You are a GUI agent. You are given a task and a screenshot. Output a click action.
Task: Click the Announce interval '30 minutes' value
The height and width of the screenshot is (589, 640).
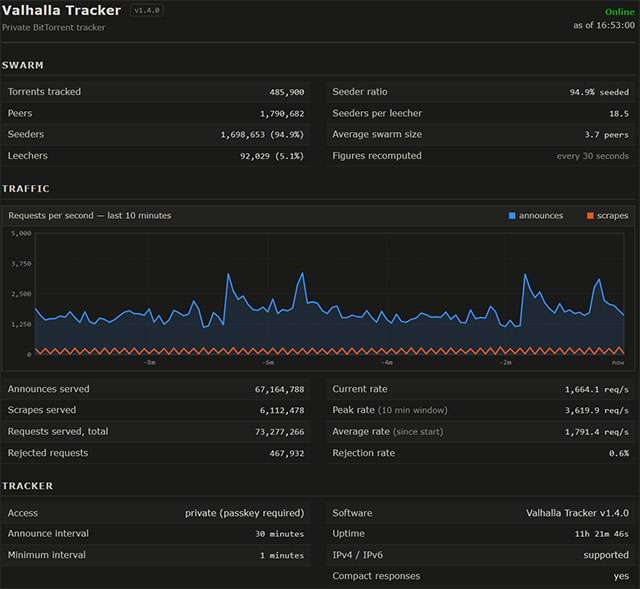(280, 534)
